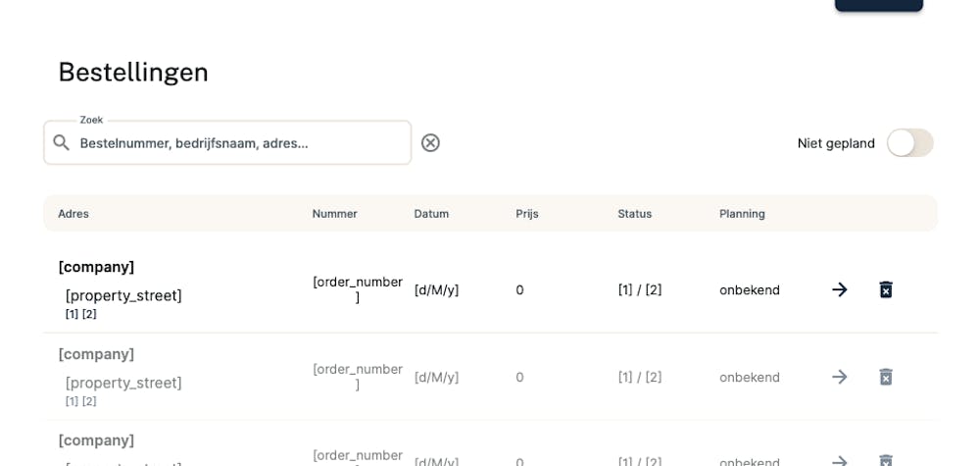Viewport: 980px width, 466px height.
Task: Open first order with arrow icon
Action: coord(839,289)
